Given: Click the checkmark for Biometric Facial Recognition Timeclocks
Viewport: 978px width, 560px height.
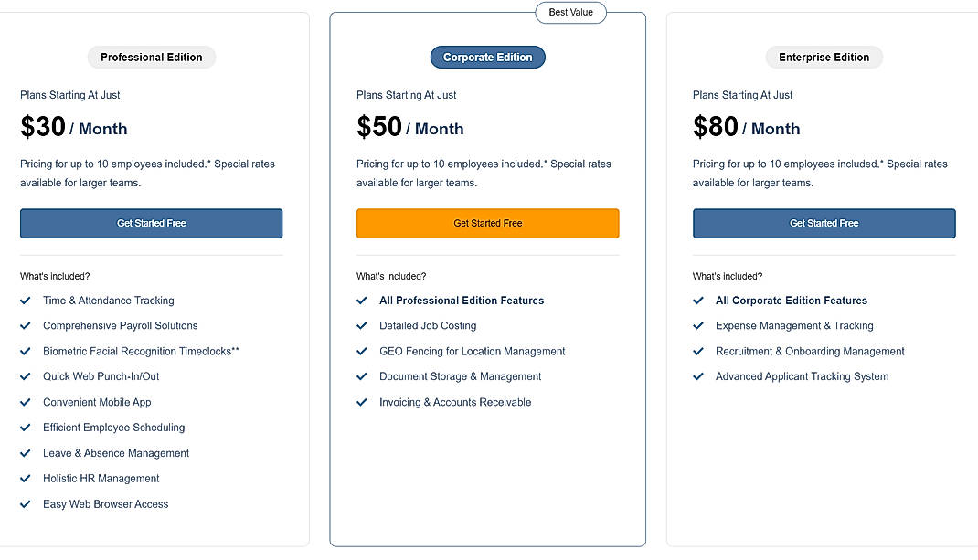Looking at the screenshot, I should point(26,352).
